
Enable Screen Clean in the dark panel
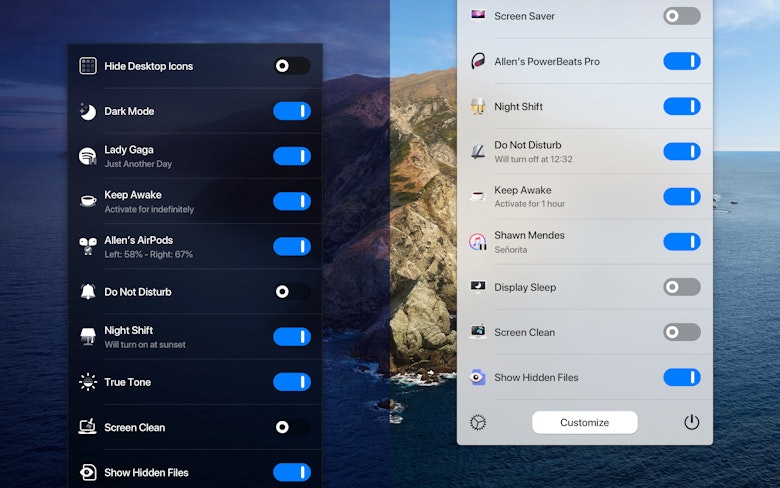pos(292,427)
